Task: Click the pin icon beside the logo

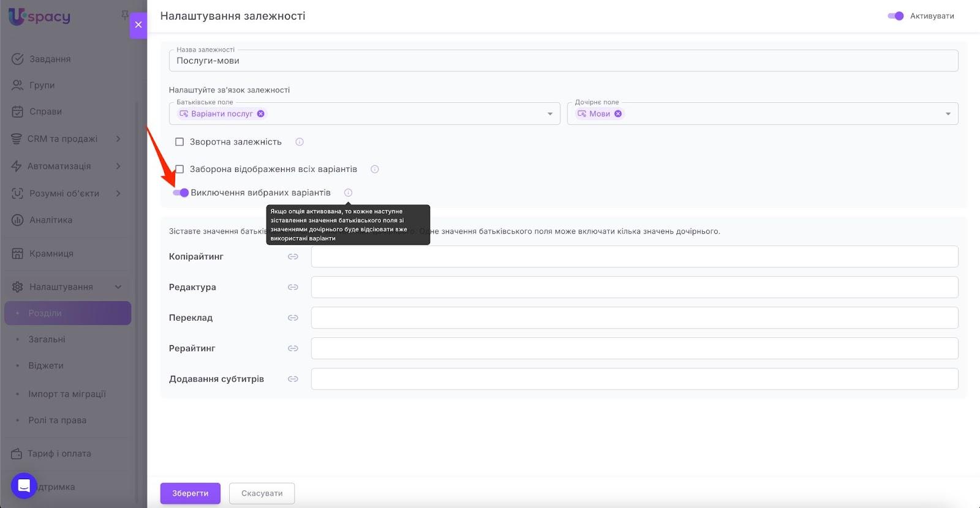Action: tap(125, 15)
